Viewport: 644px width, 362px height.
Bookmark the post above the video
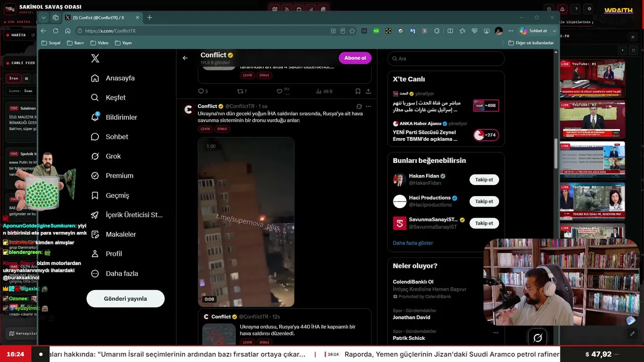tap(358, 92)
